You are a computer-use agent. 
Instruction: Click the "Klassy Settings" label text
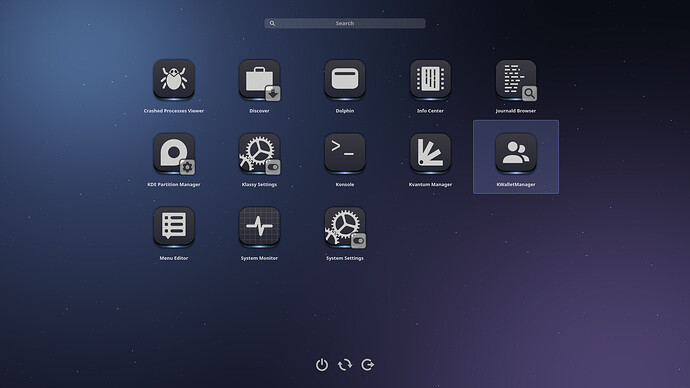coord(259,184)
